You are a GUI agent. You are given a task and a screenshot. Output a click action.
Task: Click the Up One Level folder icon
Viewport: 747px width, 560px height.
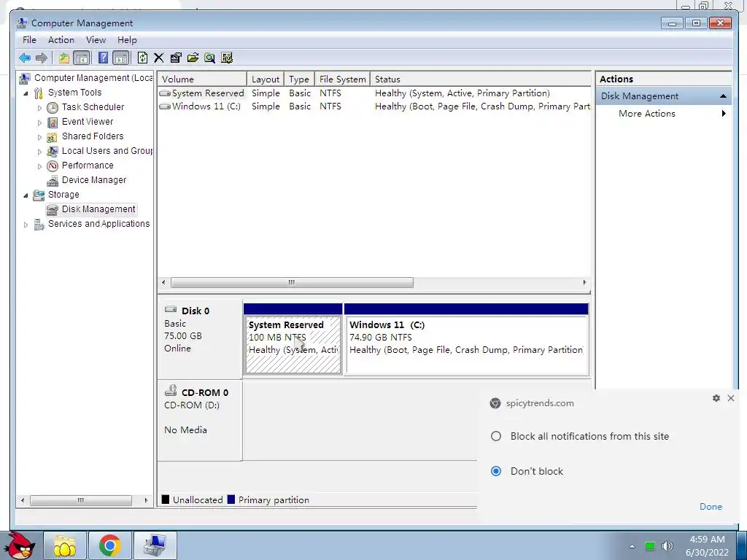64,58
